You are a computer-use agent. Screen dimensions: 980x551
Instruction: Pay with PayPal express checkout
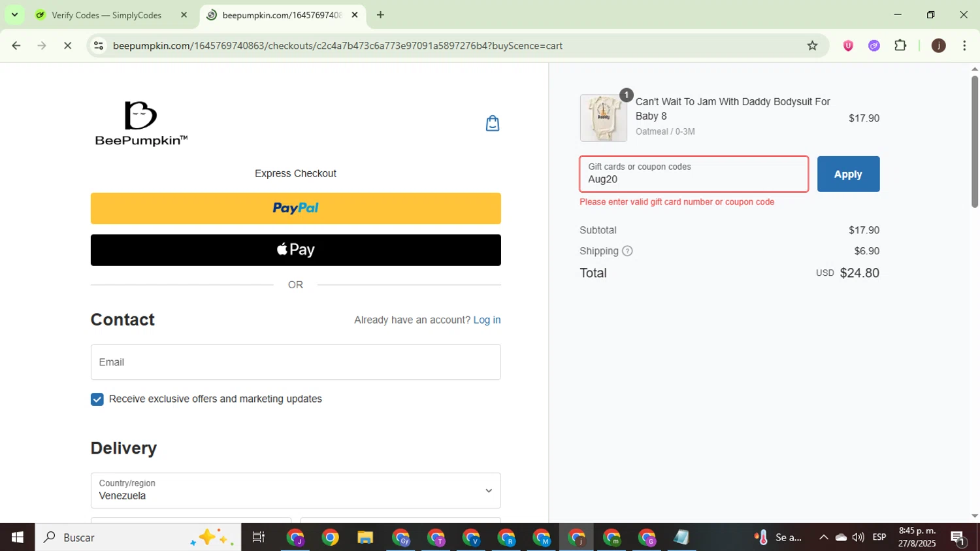click(296, 209)
